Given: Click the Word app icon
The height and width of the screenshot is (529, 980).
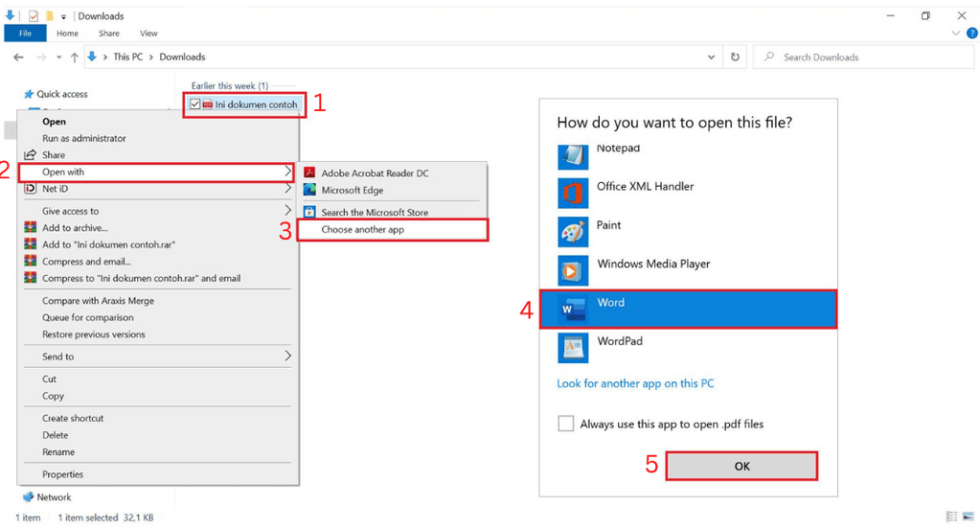Looking at the screenshot, I should click(573, 309).
